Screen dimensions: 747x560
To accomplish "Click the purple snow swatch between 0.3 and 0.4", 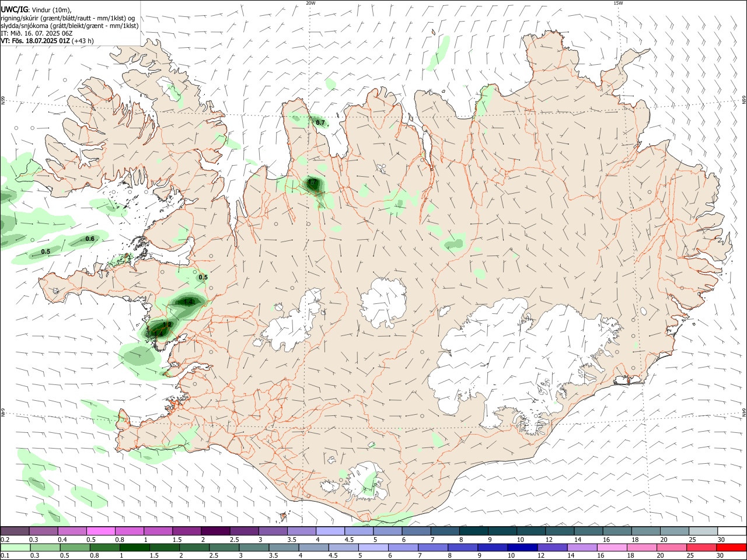I will 44,531.
